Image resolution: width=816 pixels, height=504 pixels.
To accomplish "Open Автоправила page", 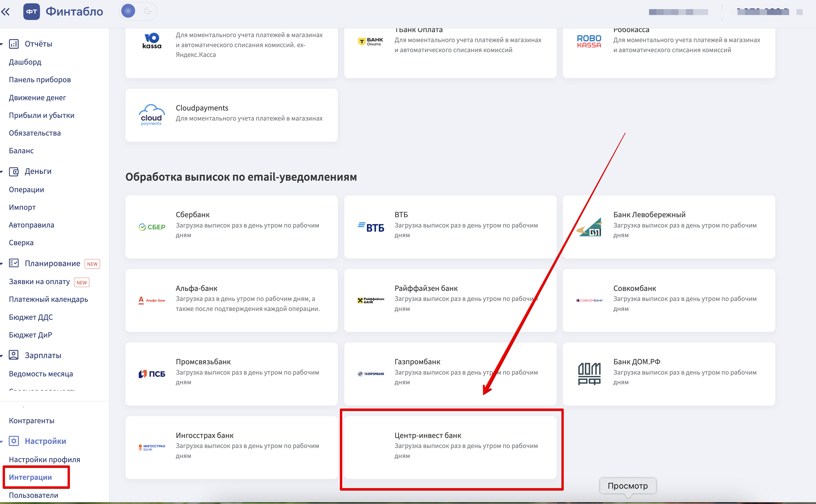I will coord(31,225).
